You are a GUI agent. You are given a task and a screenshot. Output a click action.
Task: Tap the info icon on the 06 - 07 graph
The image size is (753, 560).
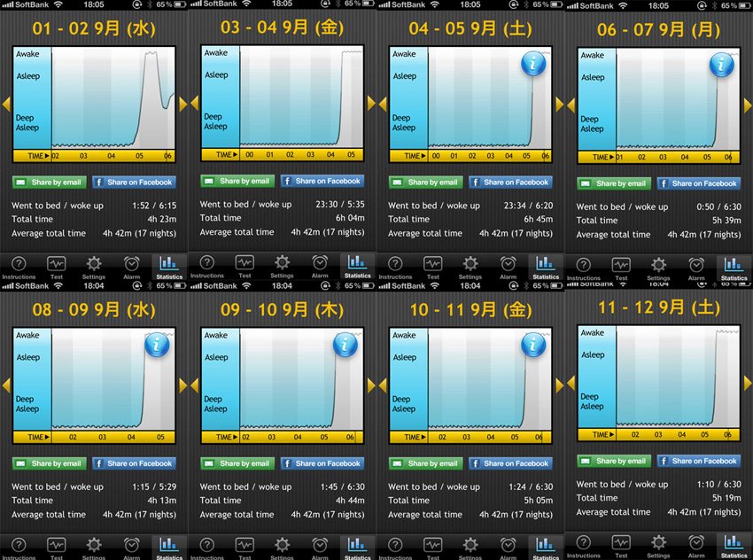[x=721, y=65]
